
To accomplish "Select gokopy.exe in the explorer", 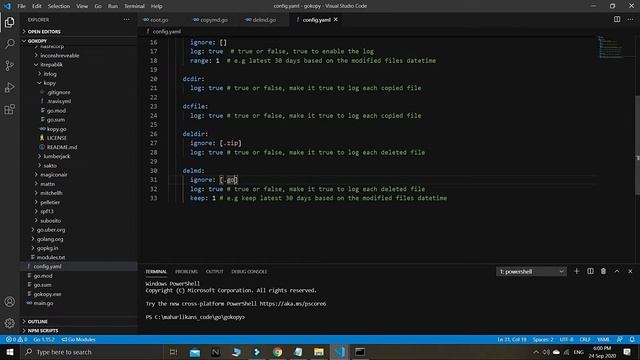I will point(47,294).
